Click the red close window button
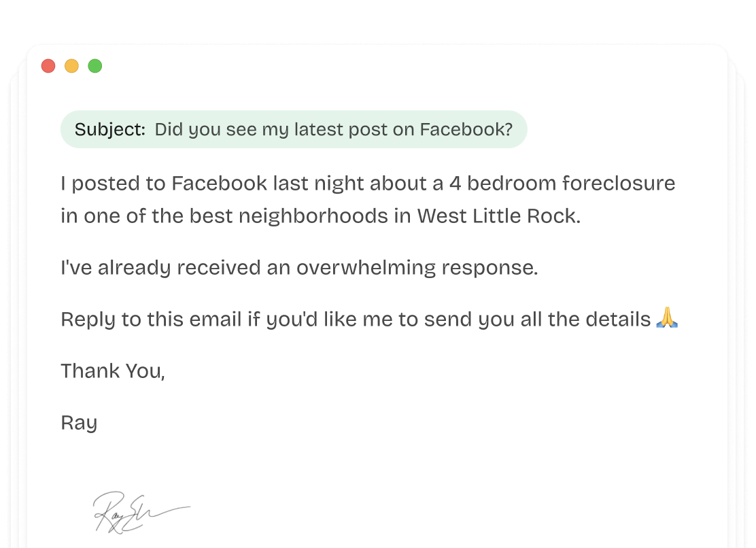Image resolution: width=756 pixels, height=548 pixels. click(x=48, y=66)
